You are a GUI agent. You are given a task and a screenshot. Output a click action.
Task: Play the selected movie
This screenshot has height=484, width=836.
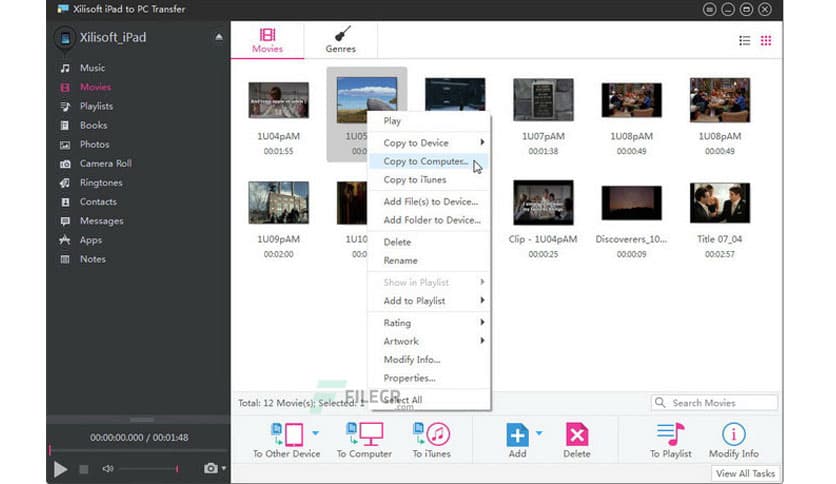[x=60, y=469]
